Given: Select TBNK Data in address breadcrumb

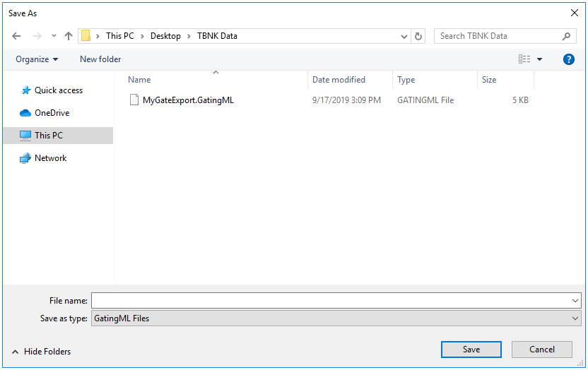Looking at the screenshot, I should pos(217,36).
